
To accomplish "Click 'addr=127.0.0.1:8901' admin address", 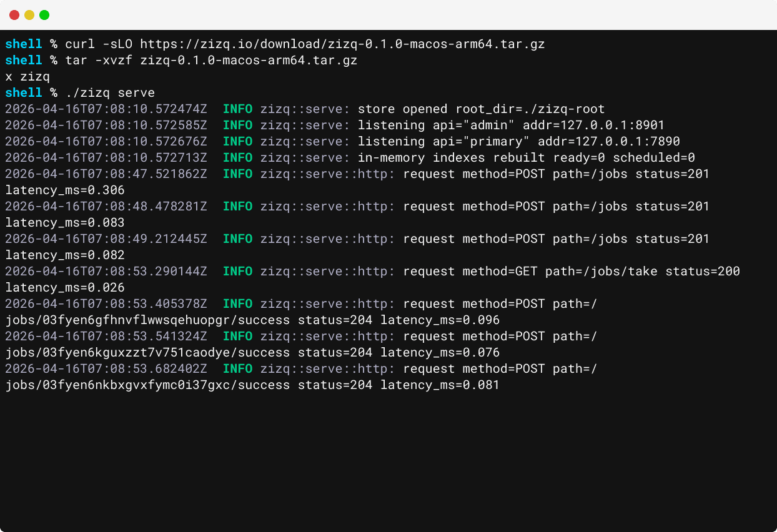I will click(593, 126).
